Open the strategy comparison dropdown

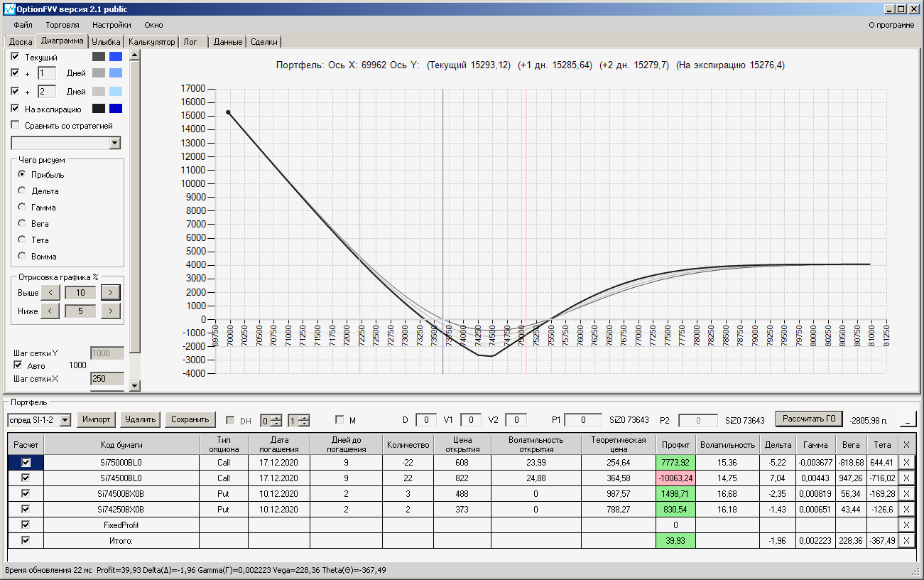click(x=115, y=143)
